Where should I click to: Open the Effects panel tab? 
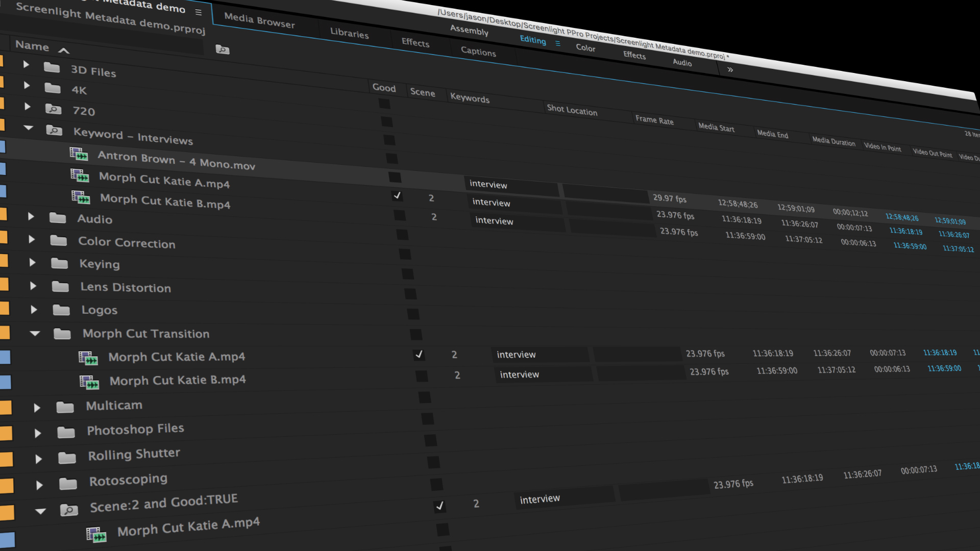click(415, 42)
